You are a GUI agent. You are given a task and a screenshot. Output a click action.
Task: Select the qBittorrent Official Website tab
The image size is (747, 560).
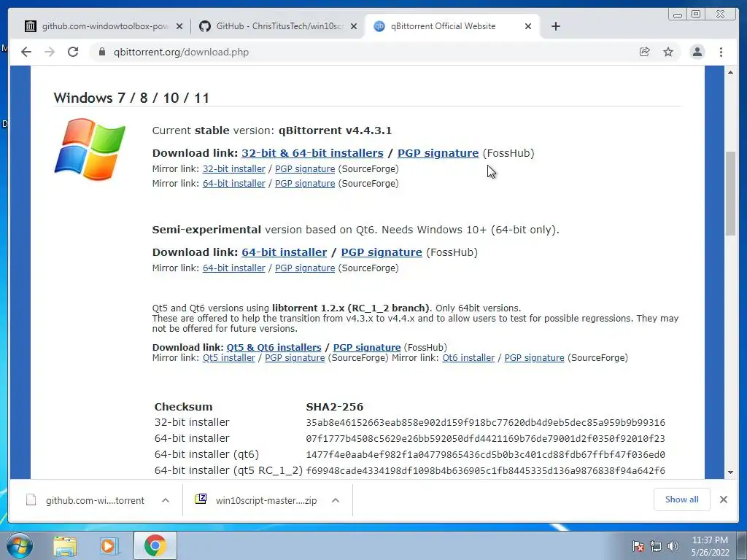coord(452,26)
